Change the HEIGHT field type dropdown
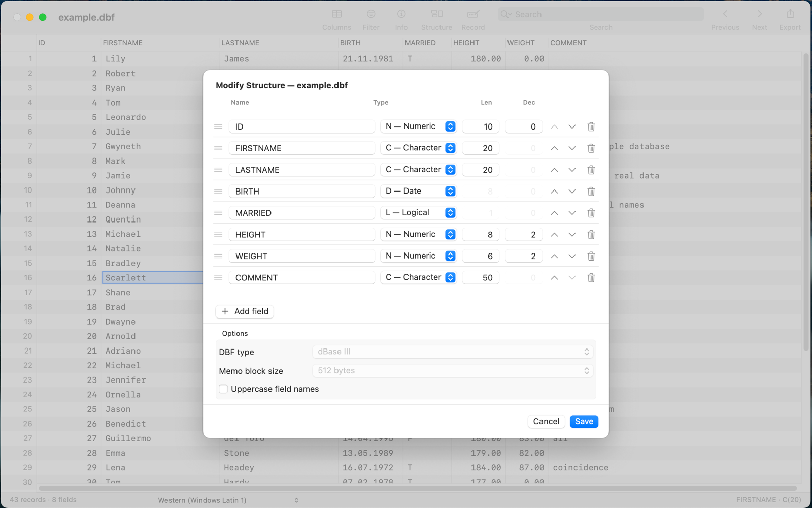The image size is (812, 508). coord(418,235)
